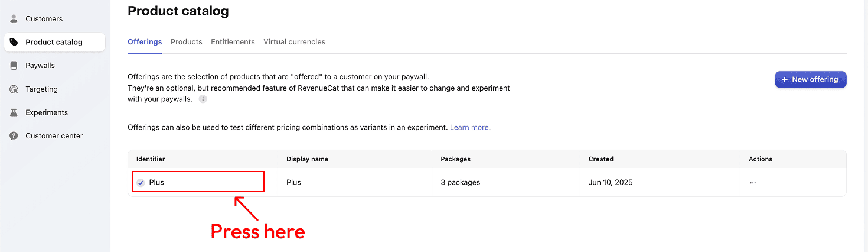This screenshot has width=868, height=252.
Task: Switch to the Products tab
Action: pyautogui.click(x=187, y=42)
